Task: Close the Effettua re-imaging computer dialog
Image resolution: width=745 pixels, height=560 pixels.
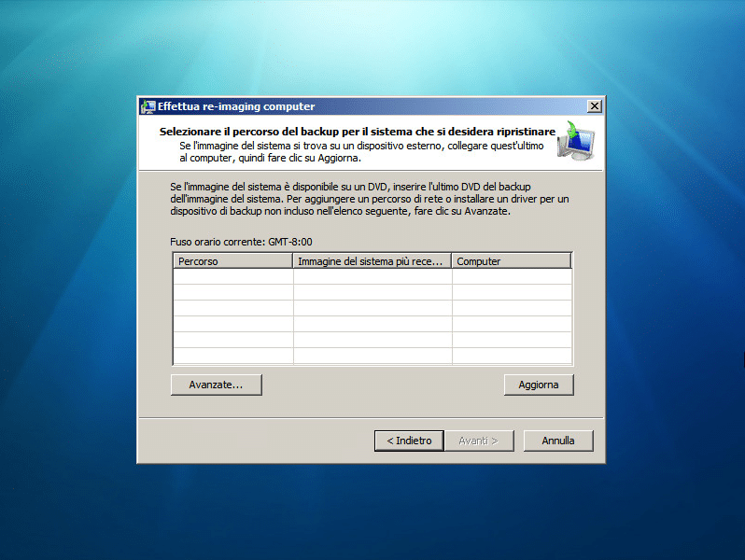Action: (594, 106)
